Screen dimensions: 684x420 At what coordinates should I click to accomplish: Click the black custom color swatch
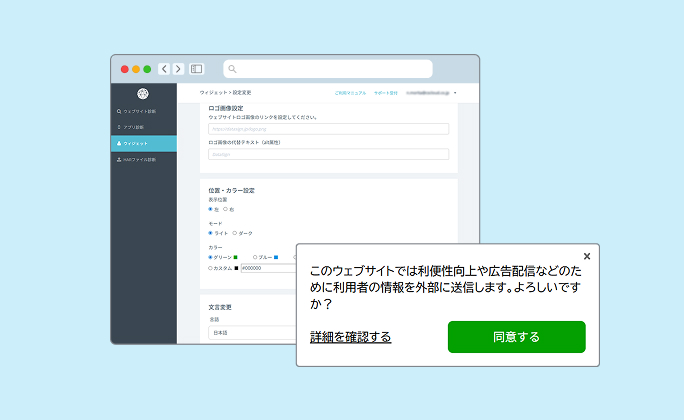pos(236,268)
